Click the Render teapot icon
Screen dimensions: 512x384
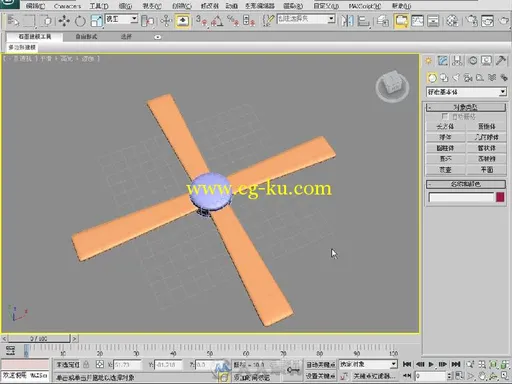click(x=504, y=21)
